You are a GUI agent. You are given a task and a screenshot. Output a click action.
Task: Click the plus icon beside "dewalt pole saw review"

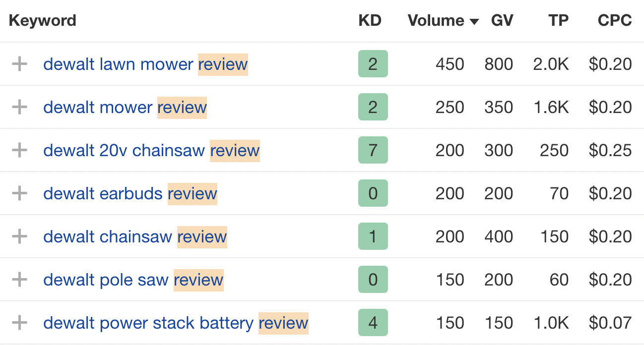tap(20, 280)
